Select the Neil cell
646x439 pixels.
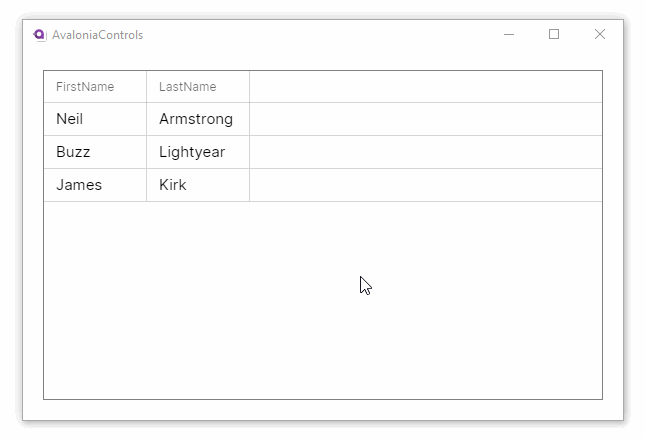(70, 119)
